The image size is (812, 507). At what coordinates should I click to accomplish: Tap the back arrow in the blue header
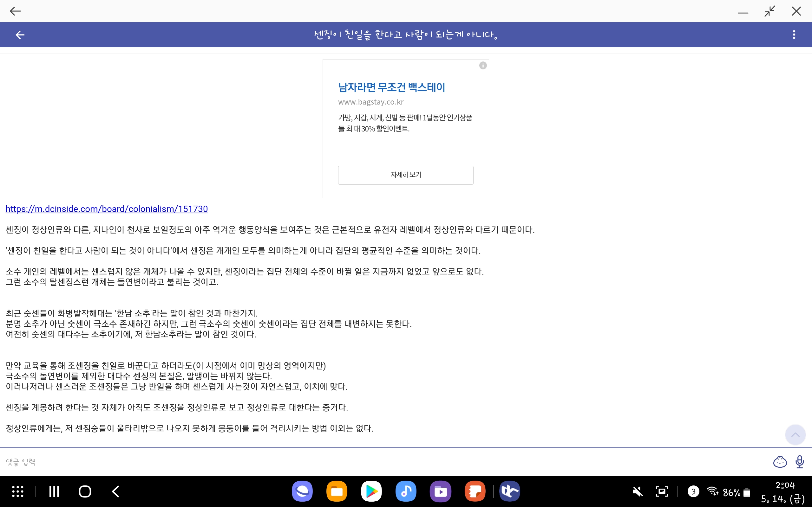click(x=20, y=35)
